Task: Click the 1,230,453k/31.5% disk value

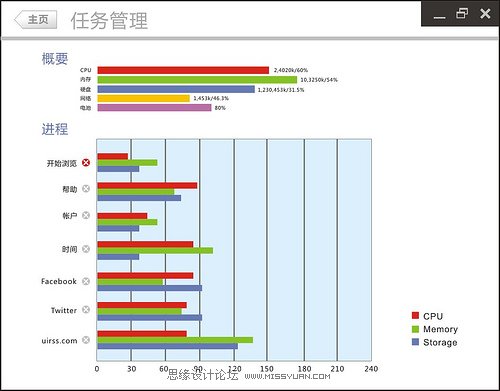Action: [281, 90]
